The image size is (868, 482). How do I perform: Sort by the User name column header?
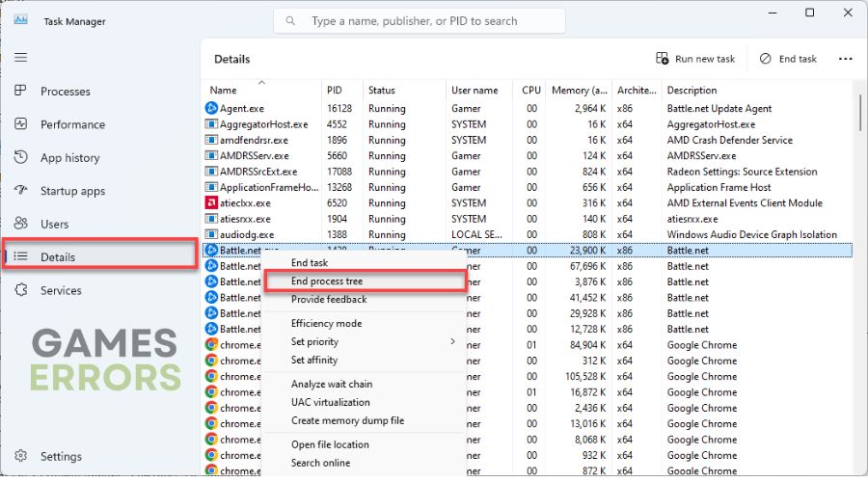475,91
